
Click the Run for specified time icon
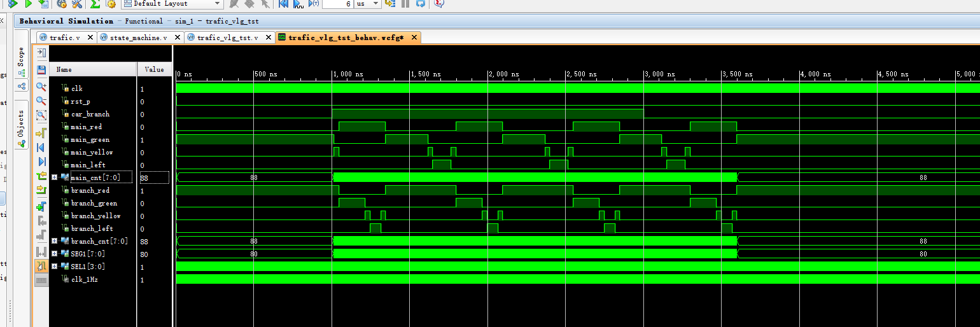pos(314,4)
